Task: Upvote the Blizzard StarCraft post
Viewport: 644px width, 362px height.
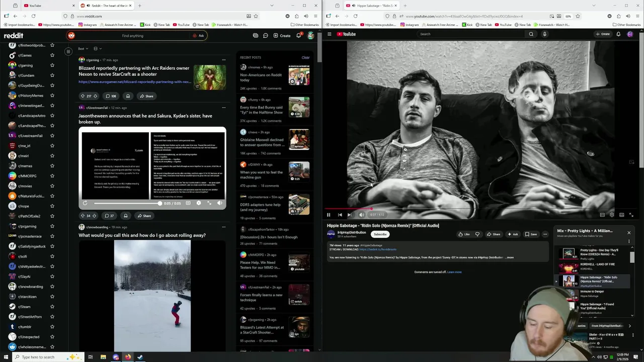Action: tap(83, 96)
